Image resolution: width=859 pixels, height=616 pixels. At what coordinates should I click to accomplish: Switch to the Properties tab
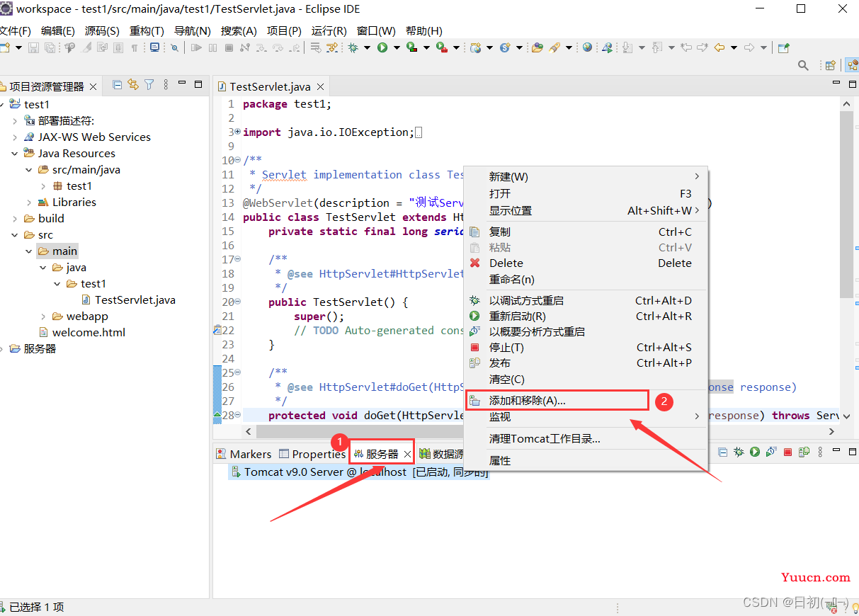312,455
